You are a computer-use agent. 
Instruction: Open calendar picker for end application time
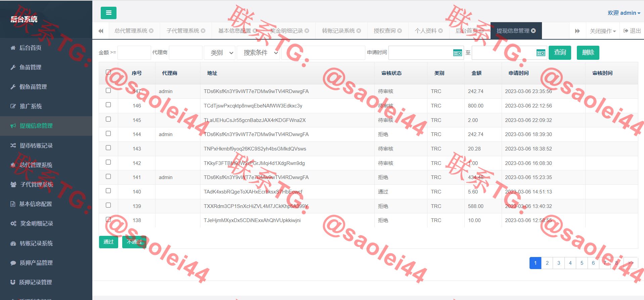pos(541,53)
